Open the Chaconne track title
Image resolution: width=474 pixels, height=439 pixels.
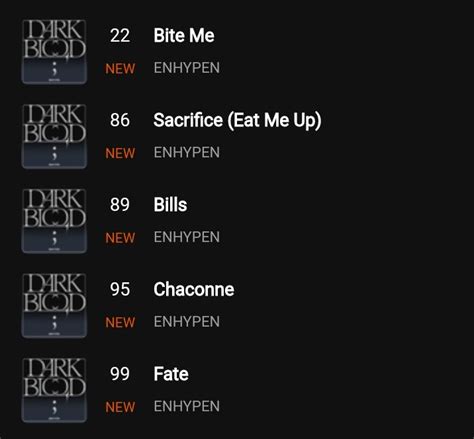coord(194,289)
